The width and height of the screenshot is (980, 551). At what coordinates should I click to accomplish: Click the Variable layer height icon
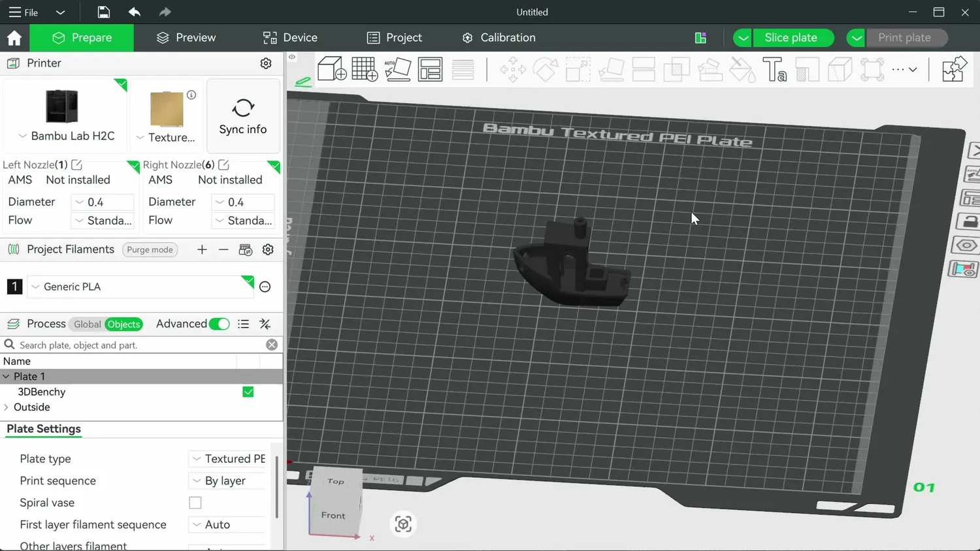tap(463, 69)
